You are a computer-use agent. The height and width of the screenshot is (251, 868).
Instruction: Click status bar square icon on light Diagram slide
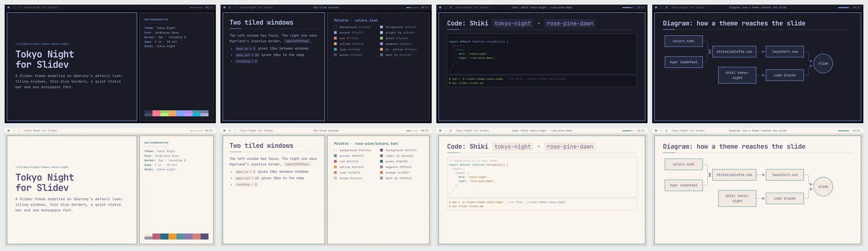(656, 131)
